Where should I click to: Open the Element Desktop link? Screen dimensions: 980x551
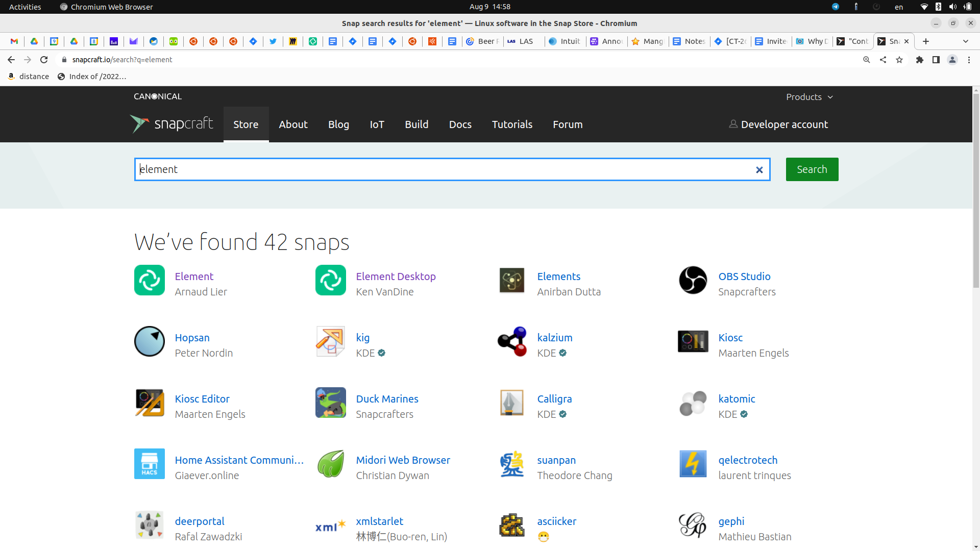(396, 276)
